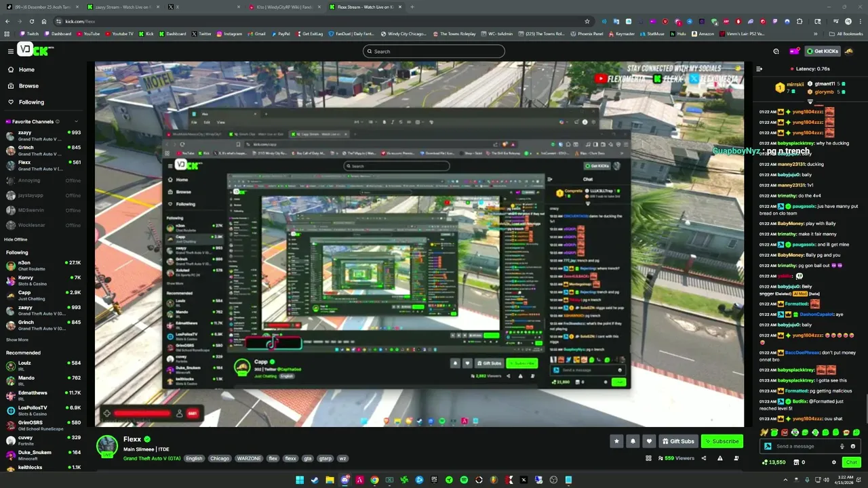
Task: Click the grid icon beside viewer count
Action: [648, 458]
